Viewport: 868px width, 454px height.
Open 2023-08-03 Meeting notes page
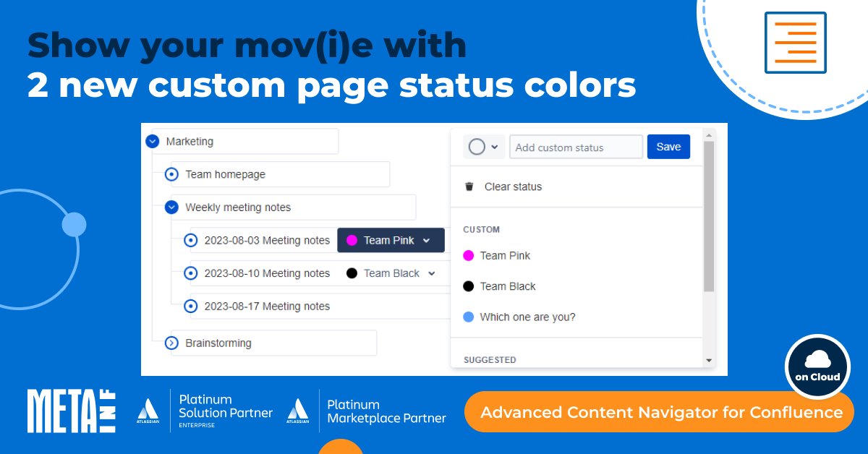click(267, 241)
